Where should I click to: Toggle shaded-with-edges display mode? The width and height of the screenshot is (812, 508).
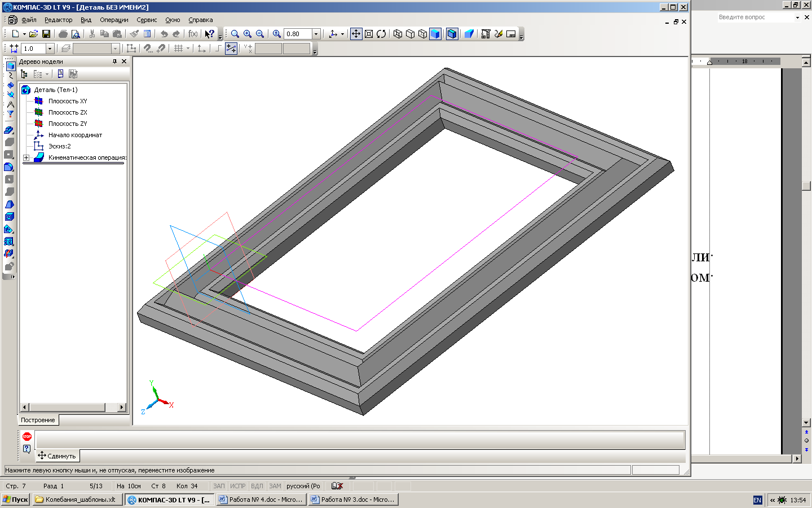pyautogui.click(x=452, y=34)
